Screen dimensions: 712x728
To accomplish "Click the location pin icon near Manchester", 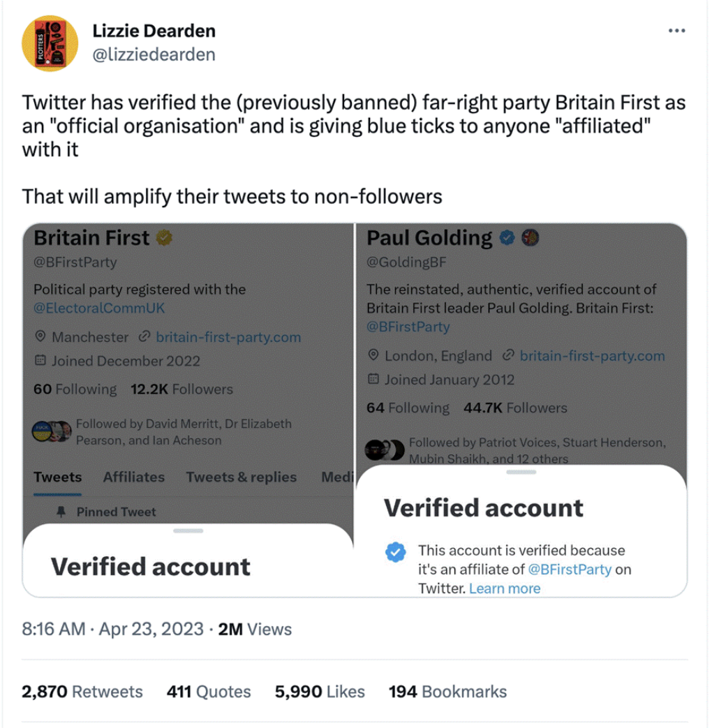I will pyautogui.click(x=42, y=337).
